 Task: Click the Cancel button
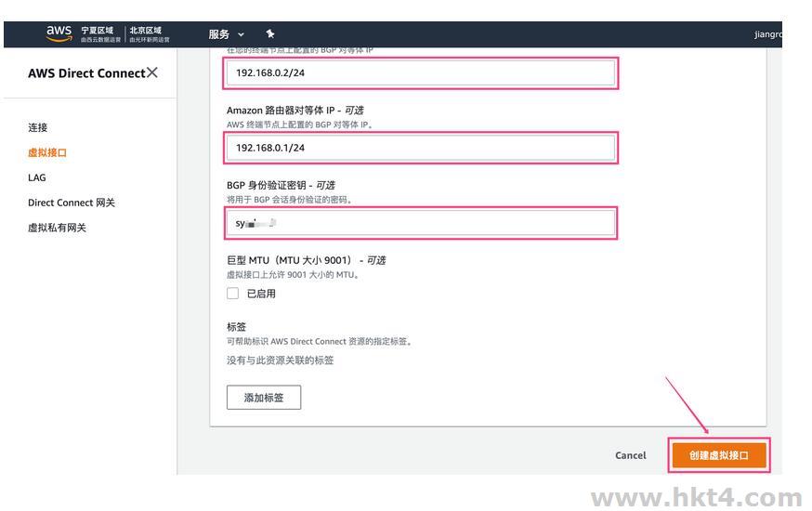pos(631,455)
